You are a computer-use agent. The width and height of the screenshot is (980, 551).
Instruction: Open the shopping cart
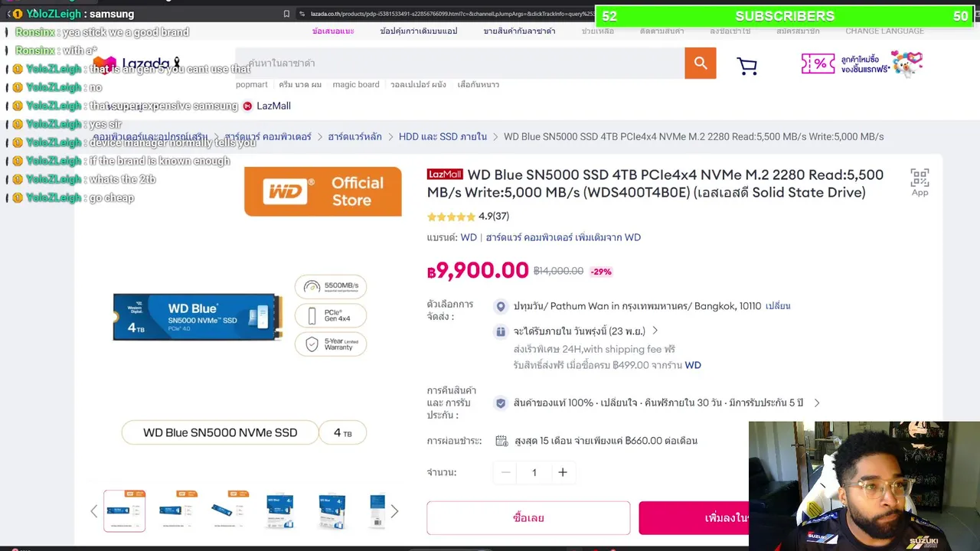tap(747, 66)
